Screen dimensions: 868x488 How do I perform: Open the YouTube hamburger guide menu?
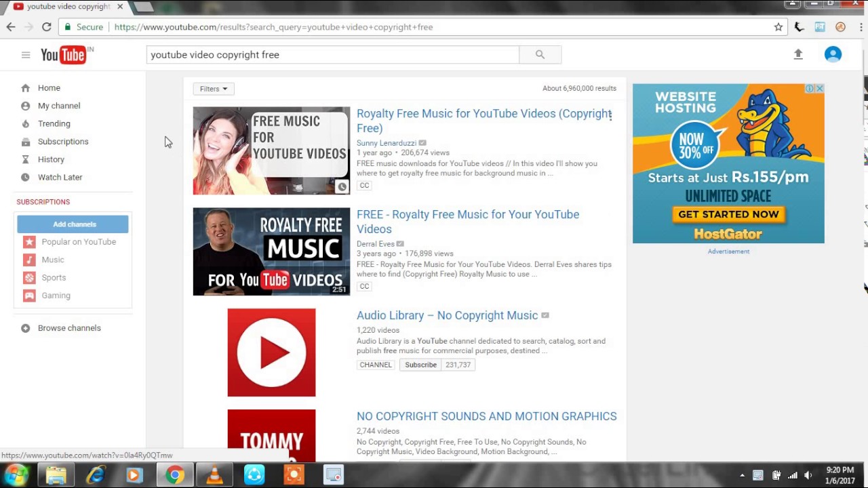coord(26,55)
